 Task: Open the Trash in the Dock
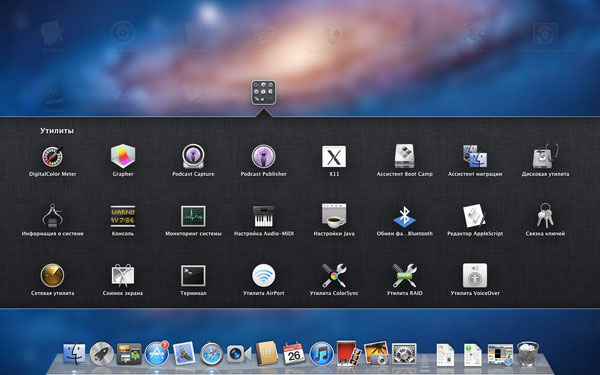528,354
